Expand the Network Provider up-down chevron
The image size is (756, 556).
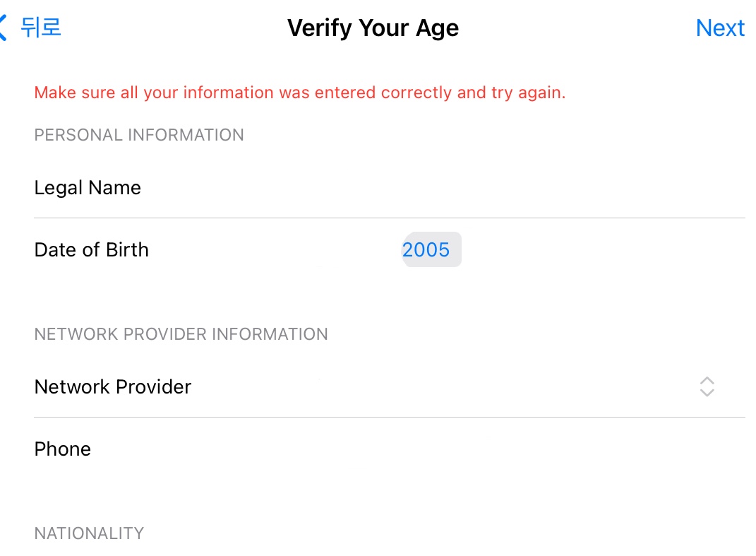pyautogui.click(x=707, y=386)
